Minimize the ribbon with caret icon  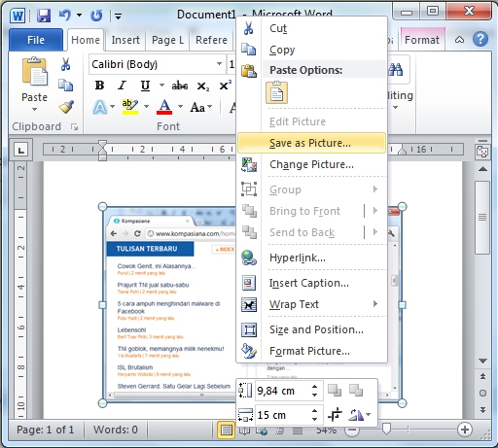click(x=459, y=40)
